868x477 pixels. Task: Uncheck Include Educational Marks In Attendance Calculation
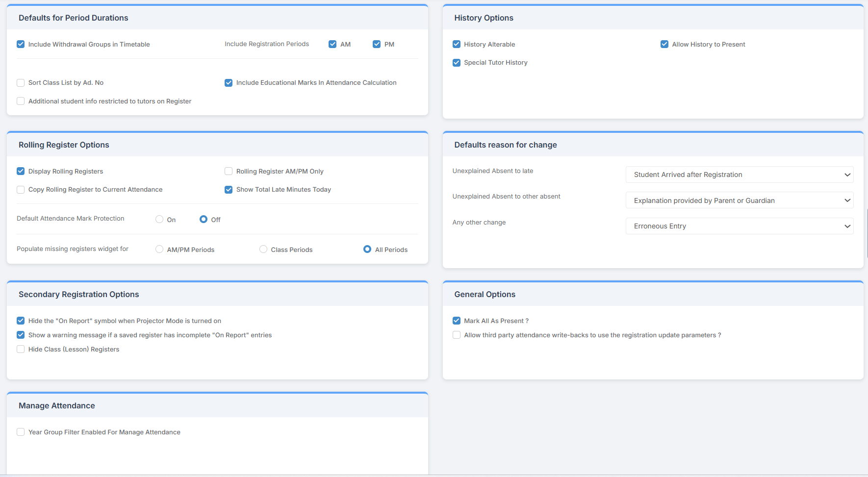tap(228, 82)
